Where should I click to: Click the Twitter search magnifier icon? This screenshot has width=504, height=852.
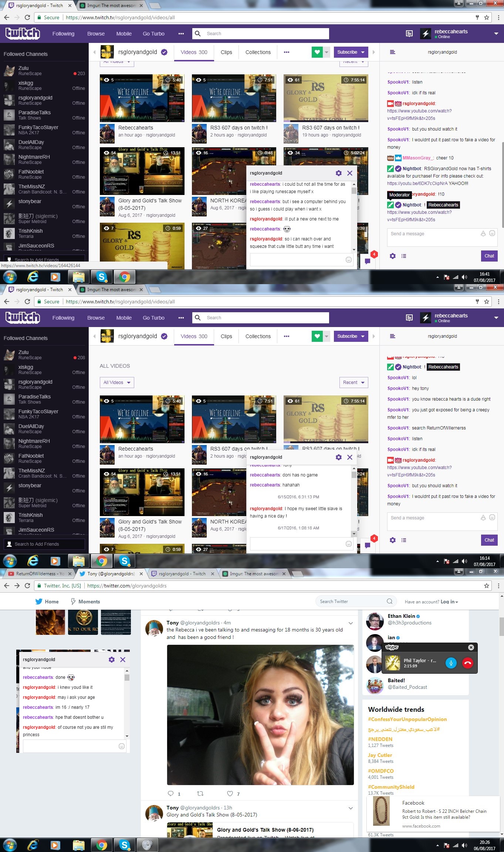389,601
